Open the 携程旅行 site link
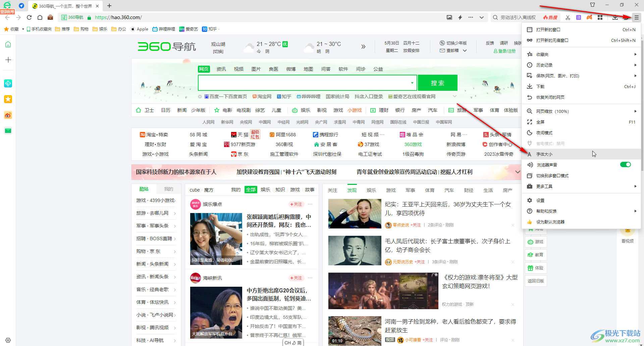This screenshot has width=644, height=346. coord(326,135)
